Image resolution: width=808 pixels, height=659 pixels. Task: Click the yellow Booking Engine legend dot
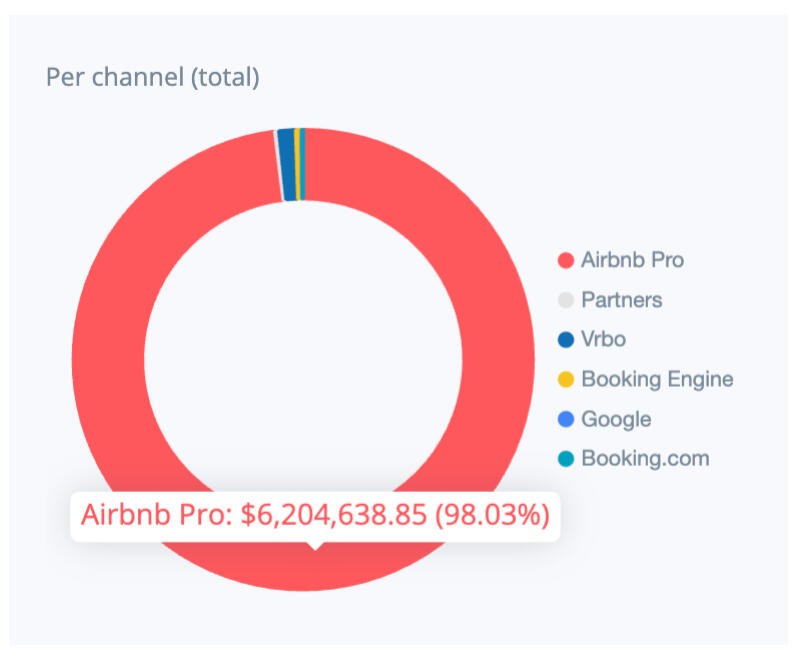click(566, 380)
